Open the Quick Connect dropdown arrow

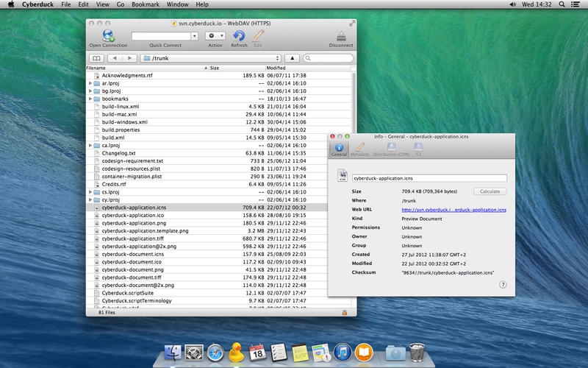194,36
